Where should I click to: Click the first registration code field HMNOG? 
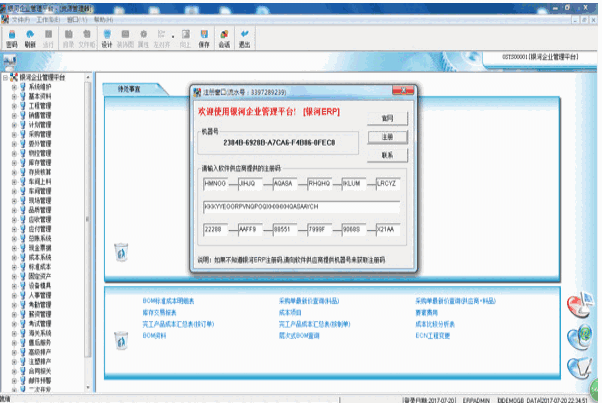click(215, 184)
